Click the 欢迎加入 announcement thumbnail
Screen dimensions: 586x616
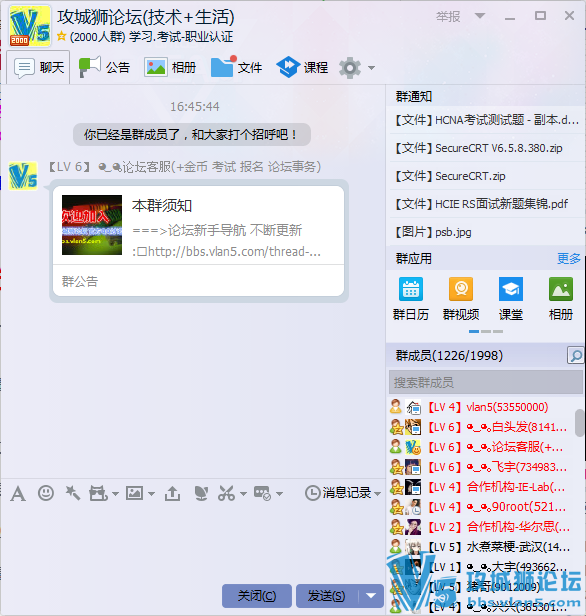(x=92, y=225)
